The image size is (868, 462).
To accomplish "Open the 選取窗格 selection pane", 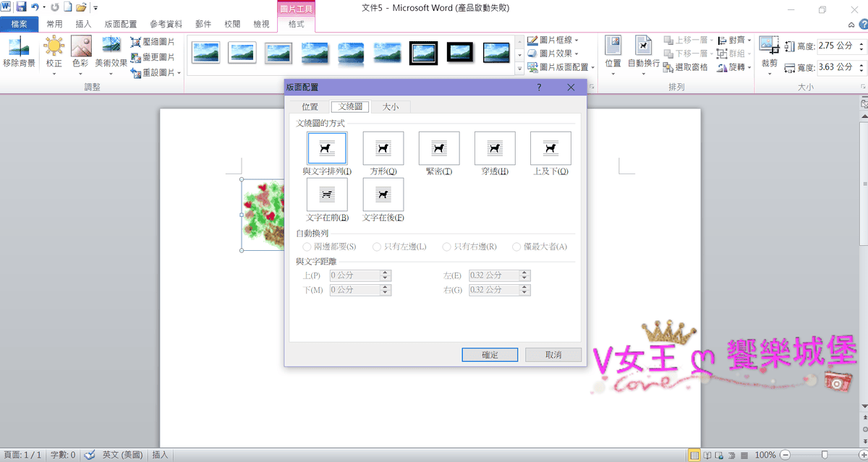I will [x=686, y=67].
